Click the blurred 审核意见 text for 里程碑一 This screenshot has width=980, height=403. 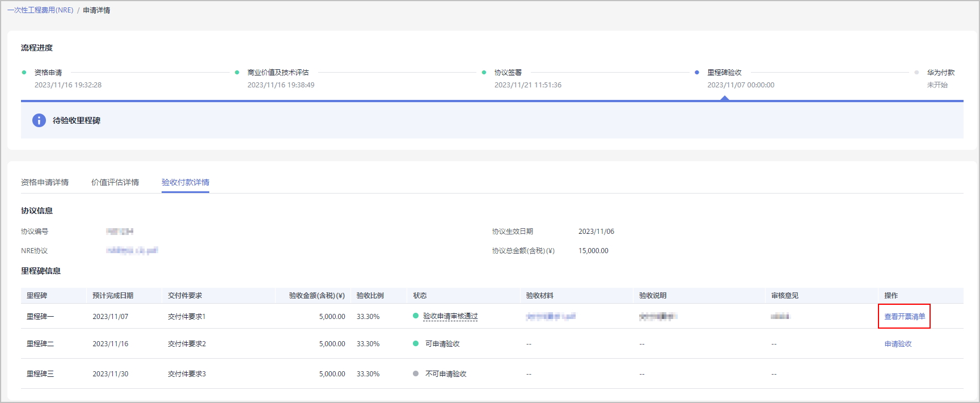(780, 316)
